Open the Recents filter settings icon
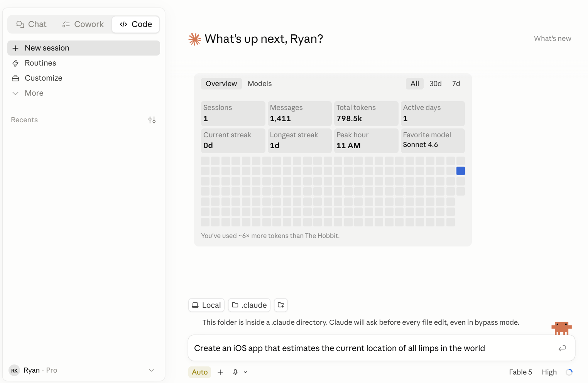588x383 pixels. [x=152, y=120]
